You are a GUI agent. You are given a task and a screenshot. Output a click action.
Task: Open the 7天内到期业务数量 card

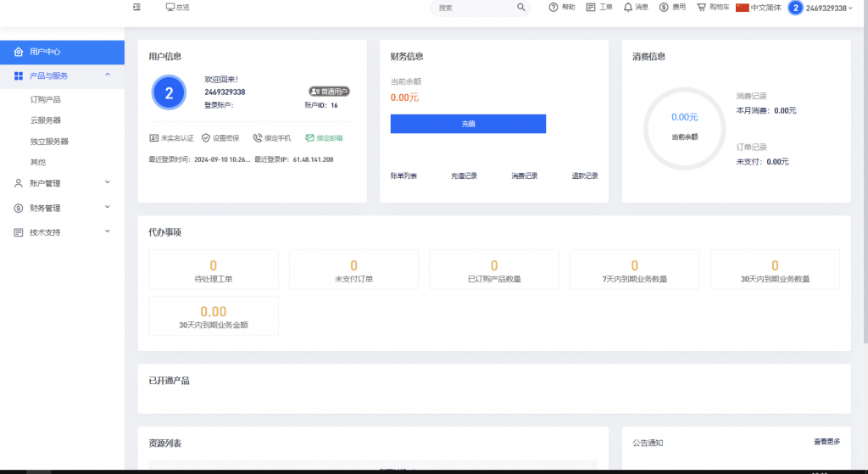tap(634, 270)
